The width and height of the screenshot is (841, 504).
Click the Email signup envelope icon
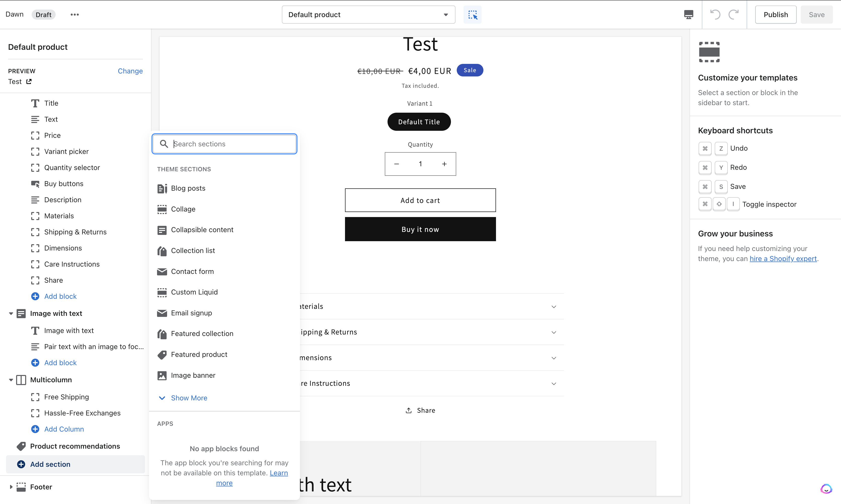coord(162,313)
